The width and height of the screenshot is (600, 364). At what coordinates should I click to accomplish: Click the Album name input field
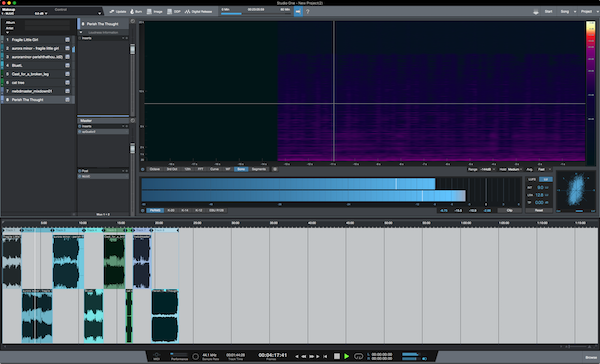point(47,23)
